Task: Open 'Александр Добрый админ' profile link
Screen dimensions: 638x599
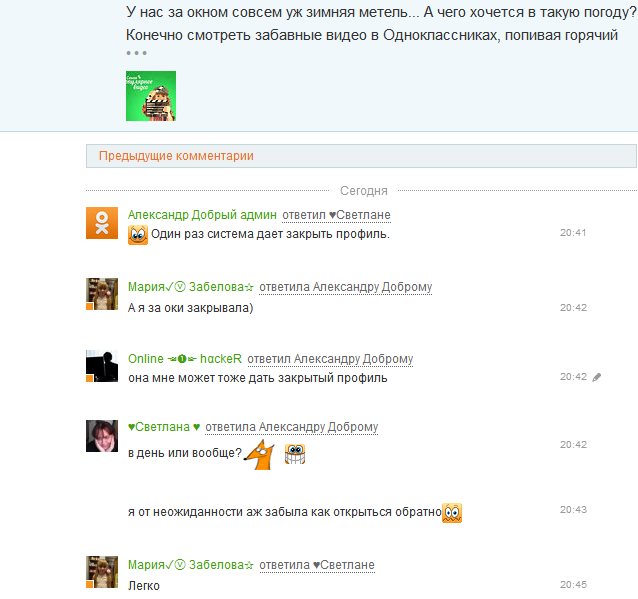Action: (202, 214)
